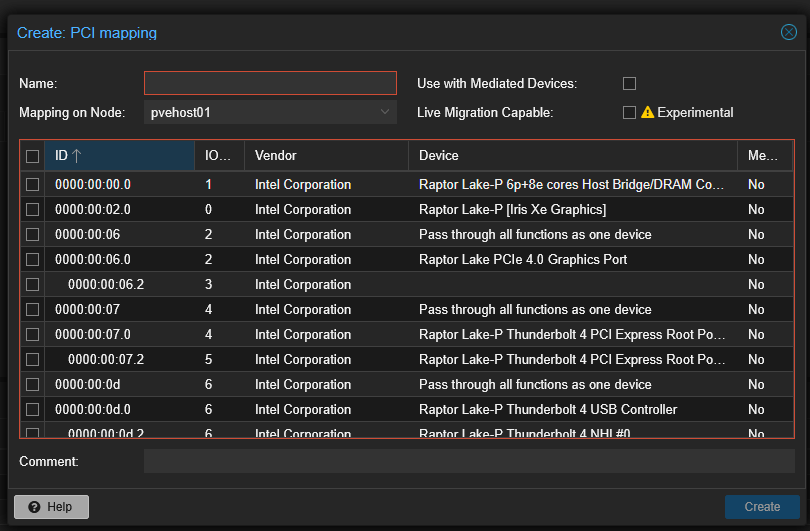The image size is (810, 531).
Task: Tick checkbox for 0000:00:0d row
Action: click(33, 385)
